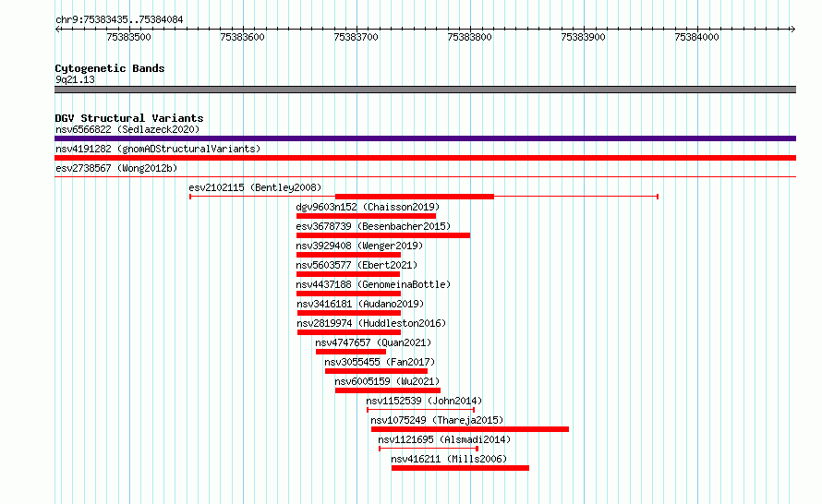Image resolution: width=822 pixels, height=504 pixels.
Task: Select the nsv3416181 red variant bar
Action: [349, 313]
